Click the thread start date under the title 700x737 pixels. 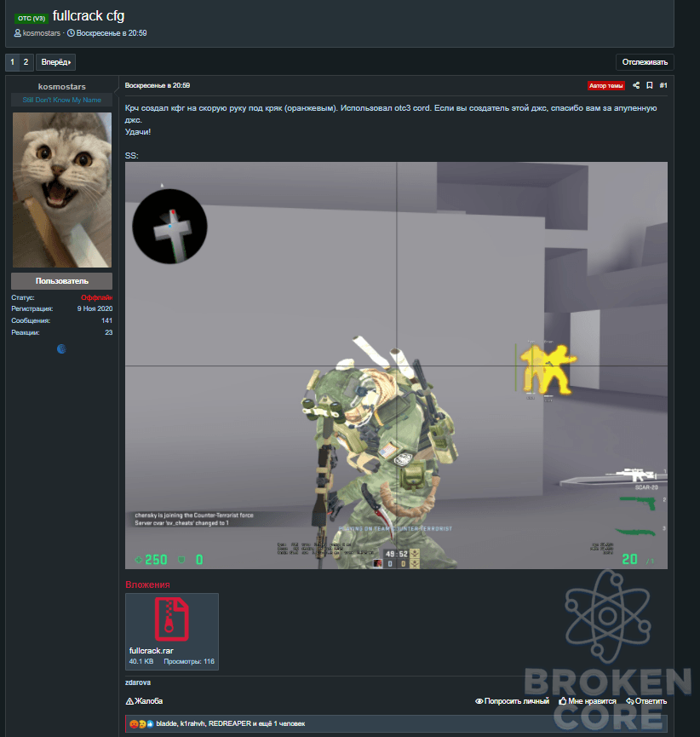tap(112, 33)
